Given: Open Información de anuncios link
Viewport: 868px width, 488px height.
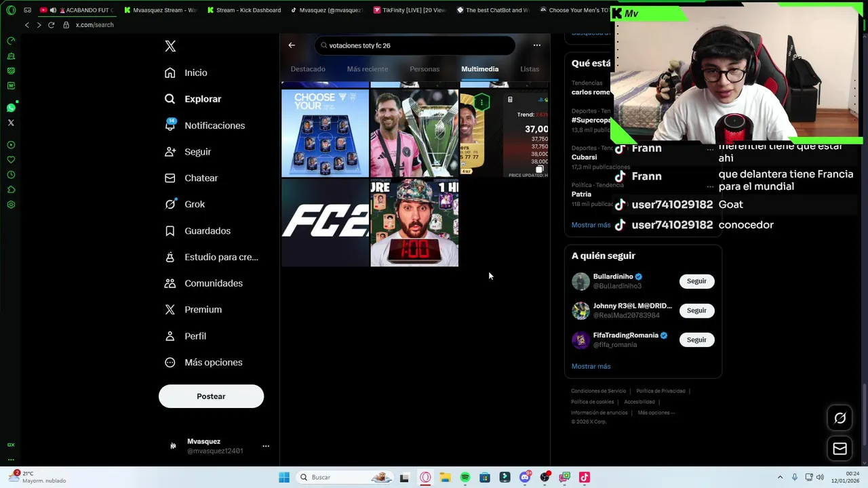Looking at the screenshot, I should tap(599, 413).
